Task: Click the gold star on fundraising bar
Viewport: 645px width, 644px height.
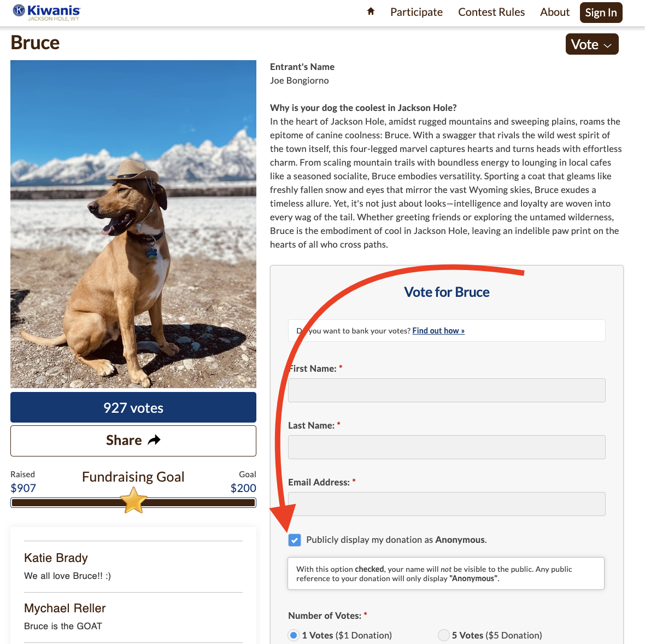Action: tap(133, 500)
